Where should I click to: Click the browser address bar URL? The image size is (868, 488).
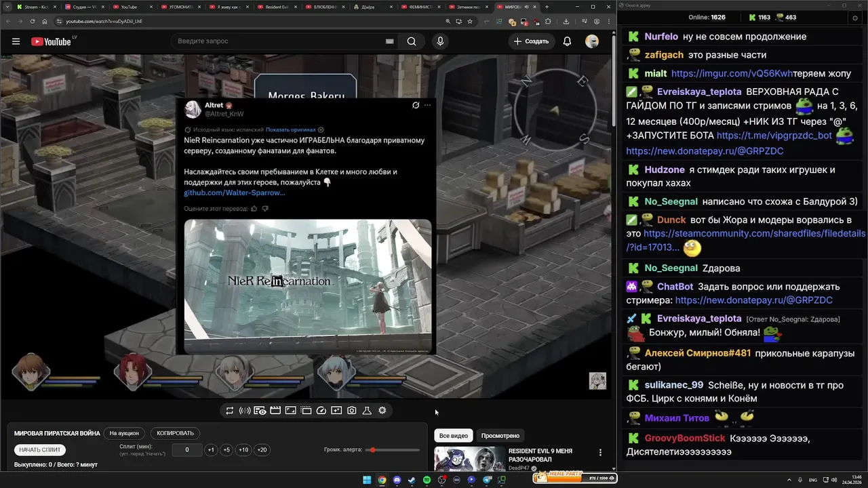coord(104,21)
